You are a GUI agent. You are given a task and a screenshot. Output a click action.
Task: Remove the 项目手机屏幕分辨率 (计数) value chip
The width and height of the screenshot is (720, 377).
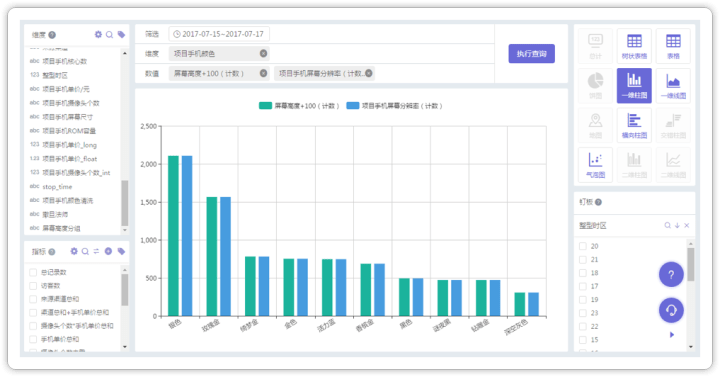[x=369, y=73]
